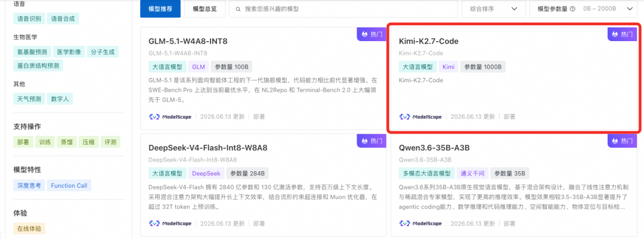The width and height of the screenshot is (644, 239).
Task: Click the 模型特性 section heading
Action: 27,170
